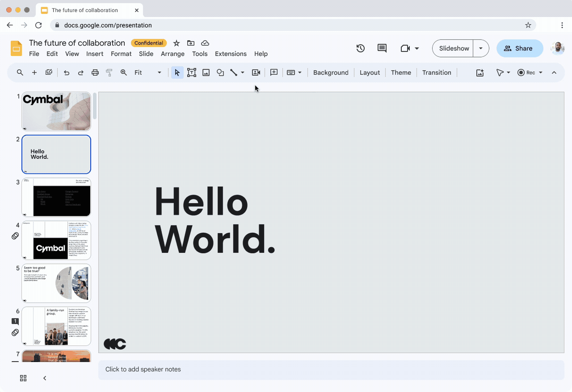Collapse the toolbar with the chevron

tap(554, 72)
